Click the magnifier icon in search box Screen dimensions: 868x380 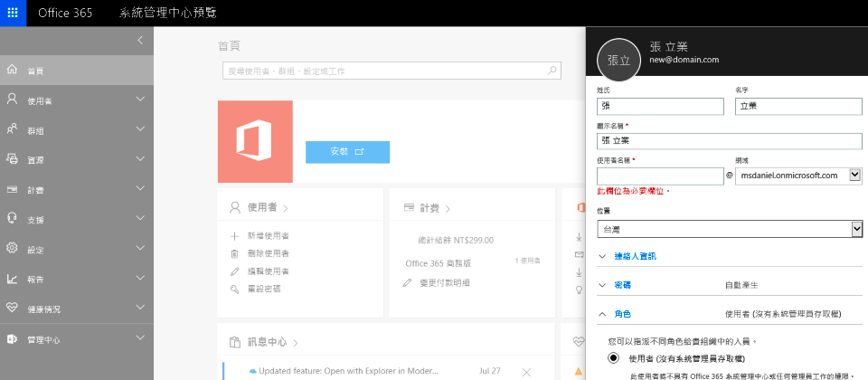point(552,71)
